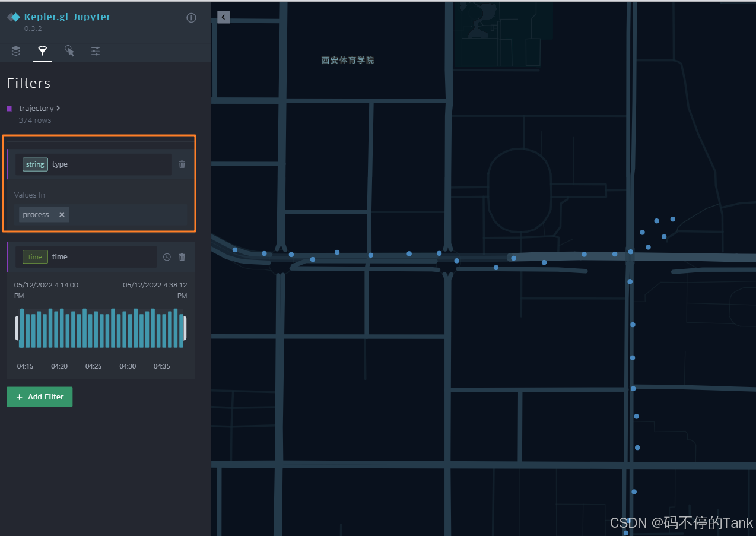Click the 374 rows label

pos(34,120)
